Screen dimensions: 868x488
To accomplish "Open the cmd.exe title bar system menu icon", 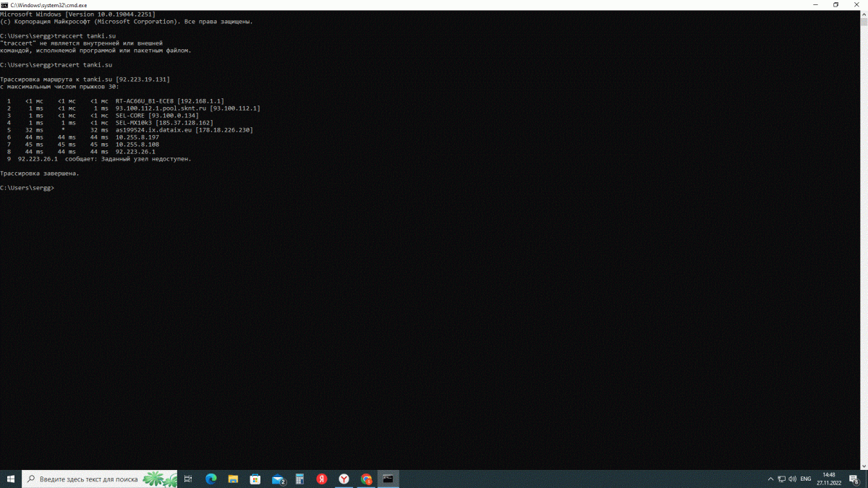I will pos(4,4).
